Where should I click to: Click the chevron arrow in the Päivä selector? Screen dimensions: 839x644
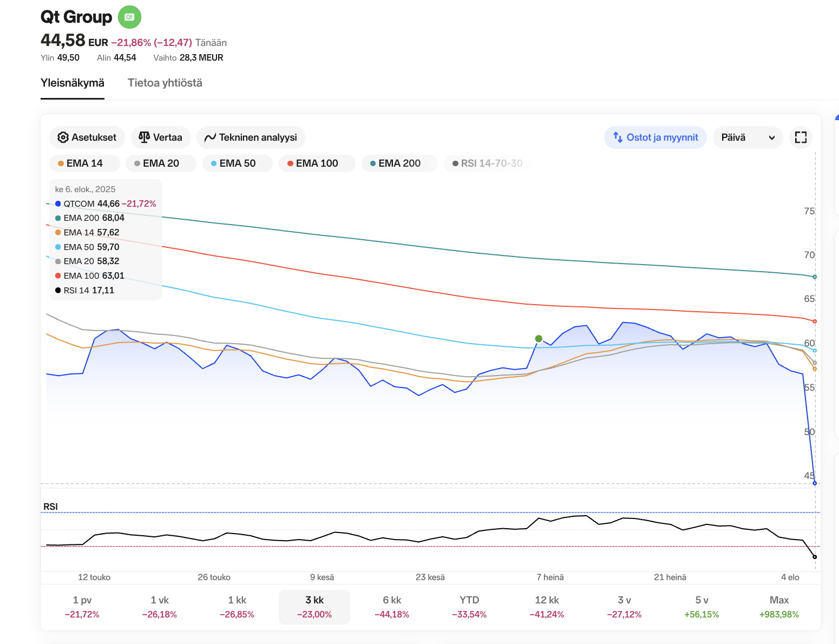click(x=772, y=138)
